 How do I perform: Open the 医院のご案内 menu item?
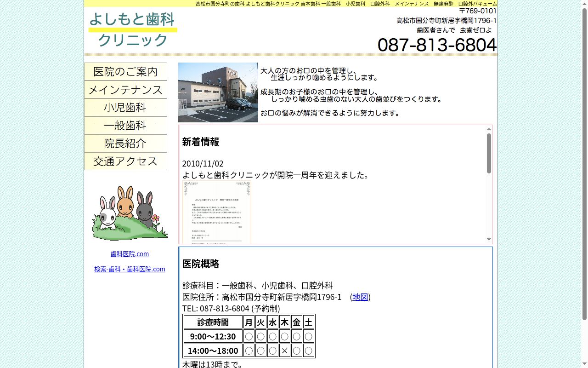125,72
